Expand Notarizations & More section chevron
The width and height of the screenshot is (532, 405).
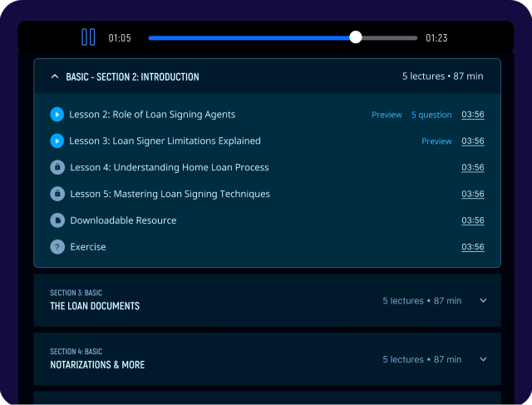[x=484, y=359]
